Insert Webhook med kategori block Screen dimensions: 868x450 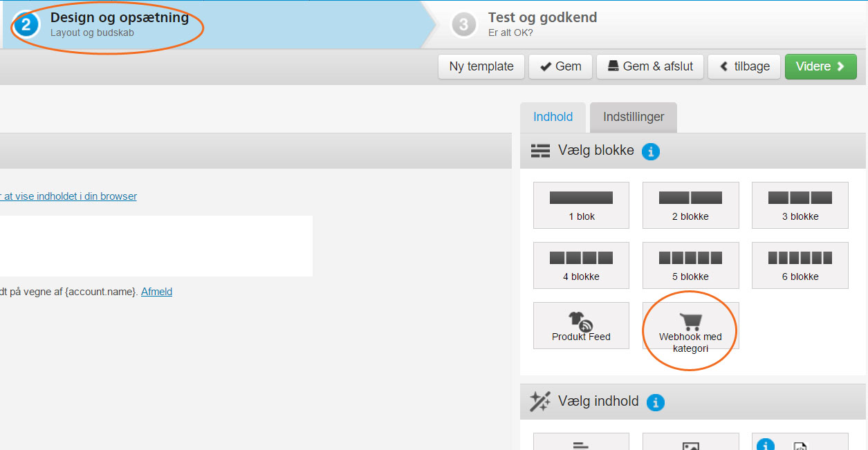coord(690,326)
